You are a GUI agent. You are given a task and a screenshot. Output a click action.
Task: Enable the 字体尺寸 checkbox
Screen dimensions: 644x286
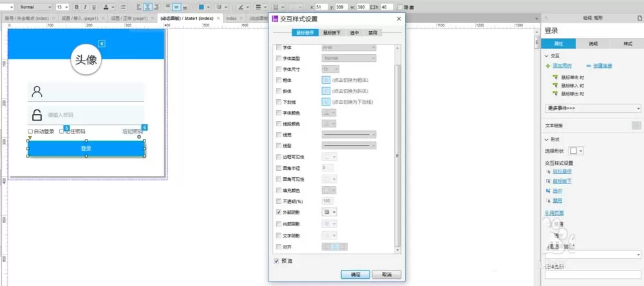pyautogui.click(x=279, y=69)
